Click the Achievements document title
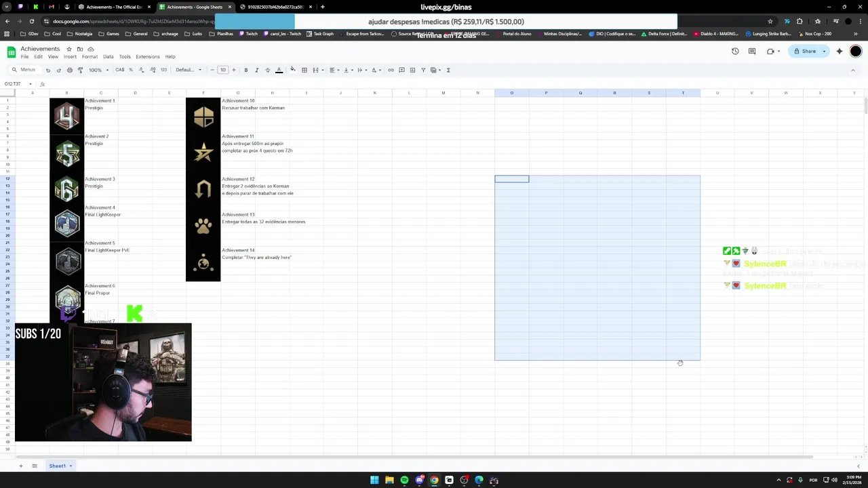 [40, 49]
